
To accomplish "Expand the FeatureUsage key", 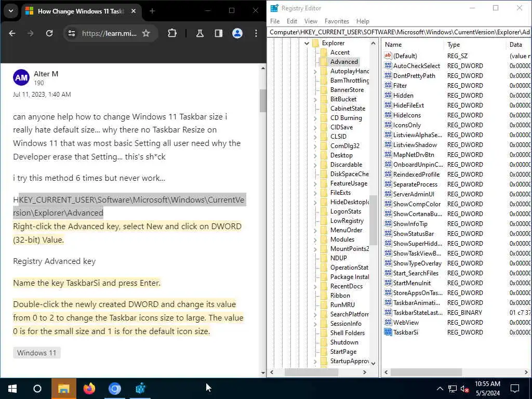I will 315,183.
